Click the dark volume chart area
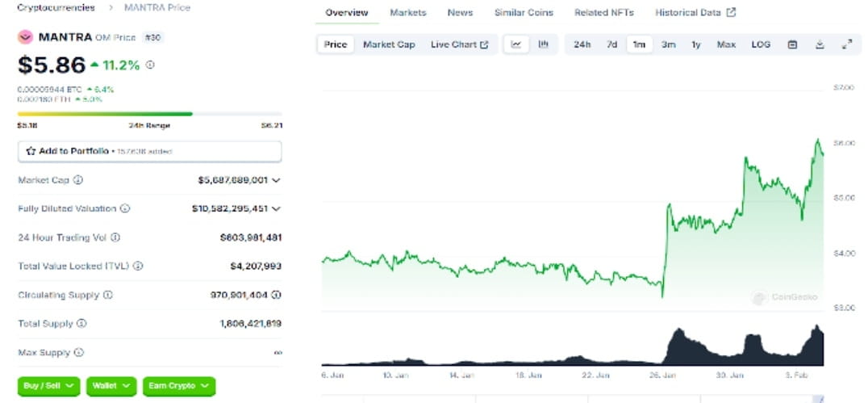The height and width of the screenshot is (403, 868). coord(573,346)
